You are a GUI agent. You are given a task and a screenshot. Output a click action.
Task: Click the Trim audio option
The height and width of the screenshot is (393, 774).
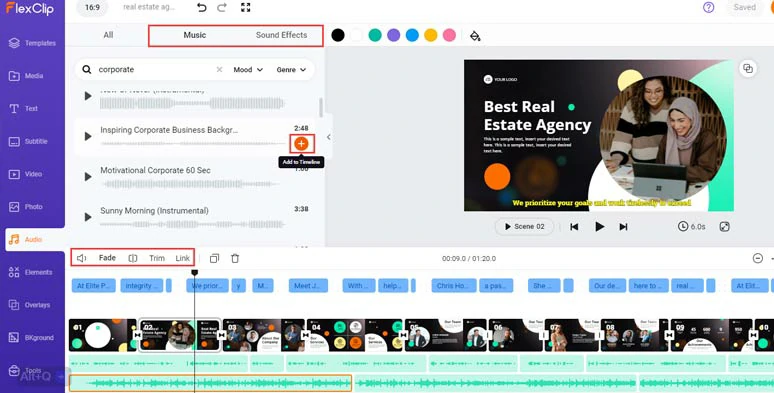point(157,258)
